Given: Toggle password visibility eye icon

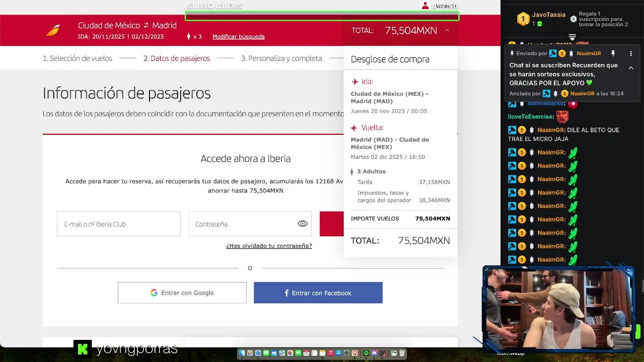Looking at the screenshot, I should tap(302, 224).
